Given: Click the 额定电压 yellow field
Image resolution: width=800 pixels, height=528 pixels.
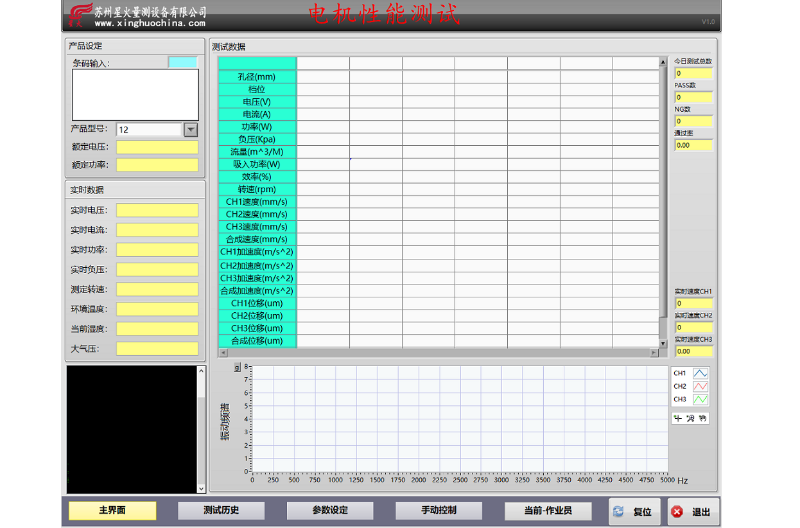Looking at the screenshot, I should [157, 147].
